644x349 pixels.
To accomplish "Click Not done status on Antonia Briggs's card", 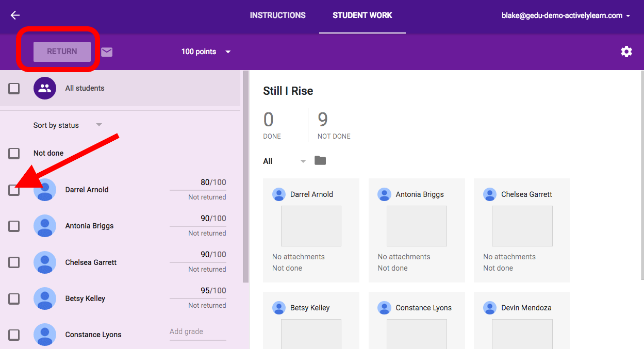I will coord(393,268).
